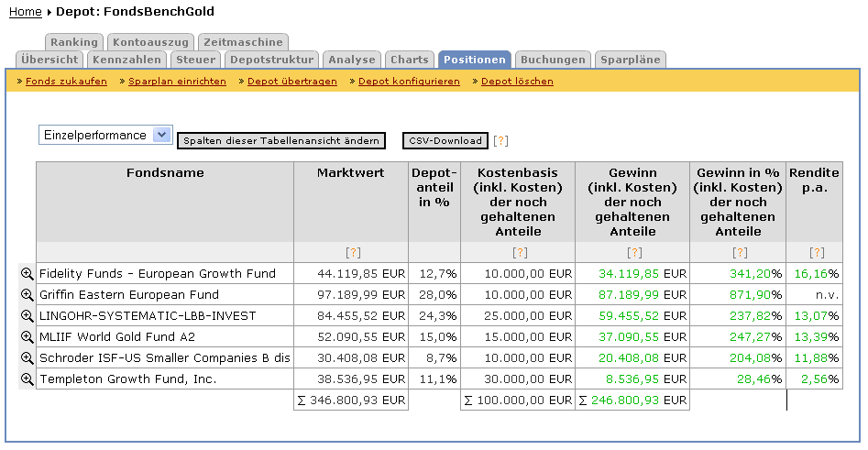Open the Kontoauszug tab
The width and height of the screenshot is (868, 450).
click(x=150, y=42)
